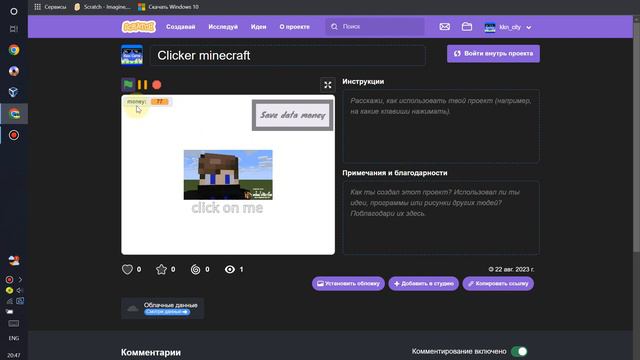This screenshot has width=640, height=360.
Task: Edit the Clicker minecraft title field
Action: point(288,56)
